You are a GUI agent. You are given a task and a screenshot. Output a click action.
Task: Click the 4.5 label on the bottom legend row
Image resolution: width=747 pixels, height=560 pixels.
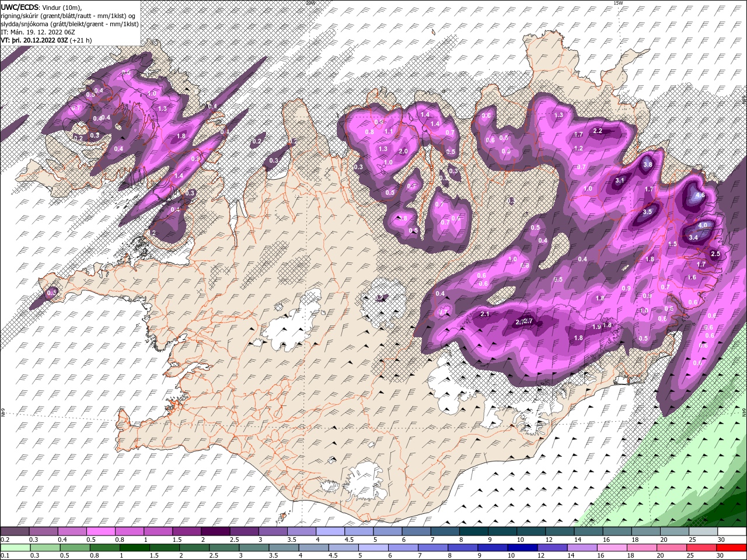pos(333,556)
